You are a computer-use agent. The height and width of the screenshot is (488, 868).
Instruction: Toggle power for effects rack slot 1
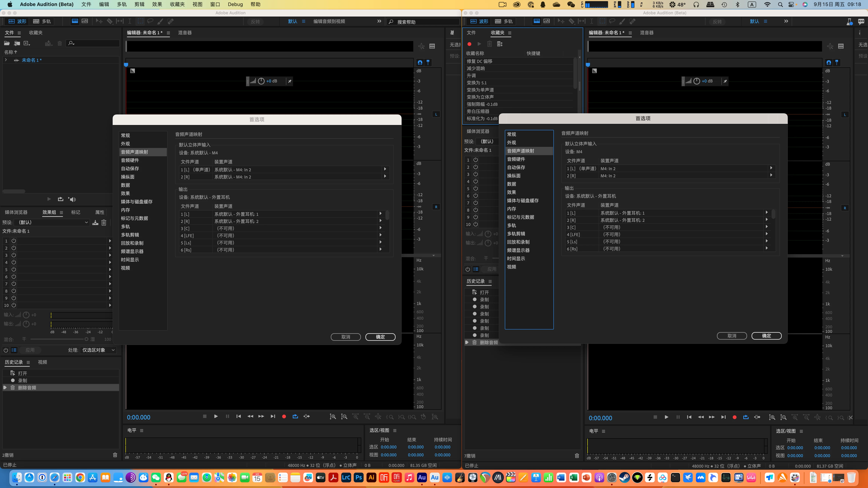[14, 241]
